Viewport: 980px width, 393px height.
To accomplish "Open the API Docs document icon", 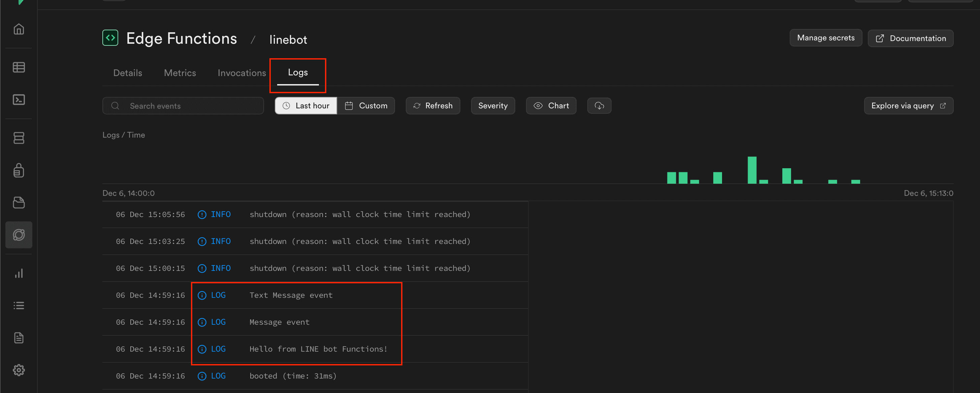I will pyautogui.click(x=19, y=338).
